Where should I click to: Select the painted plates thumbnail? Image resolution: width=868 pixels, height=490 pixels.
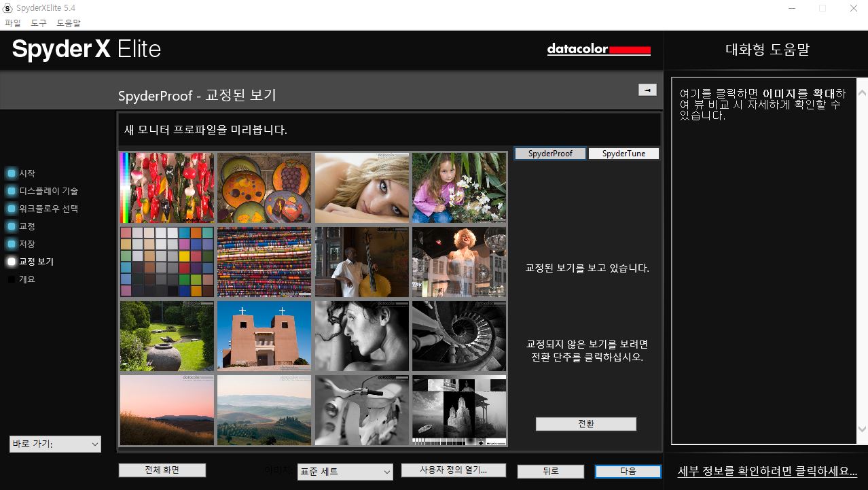pyautogui.click(x=264, y=188)
